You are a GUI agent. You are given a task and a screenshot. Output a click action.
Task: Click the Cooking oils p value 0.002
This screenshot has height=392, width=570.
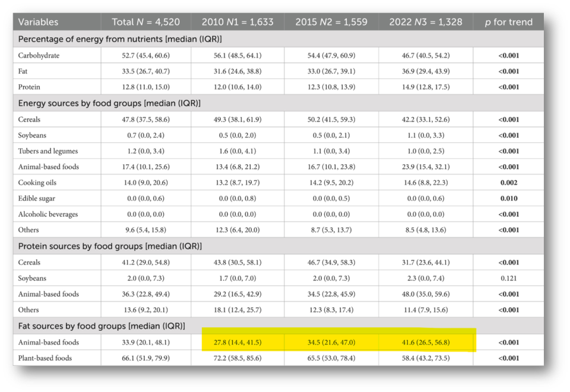509,183
